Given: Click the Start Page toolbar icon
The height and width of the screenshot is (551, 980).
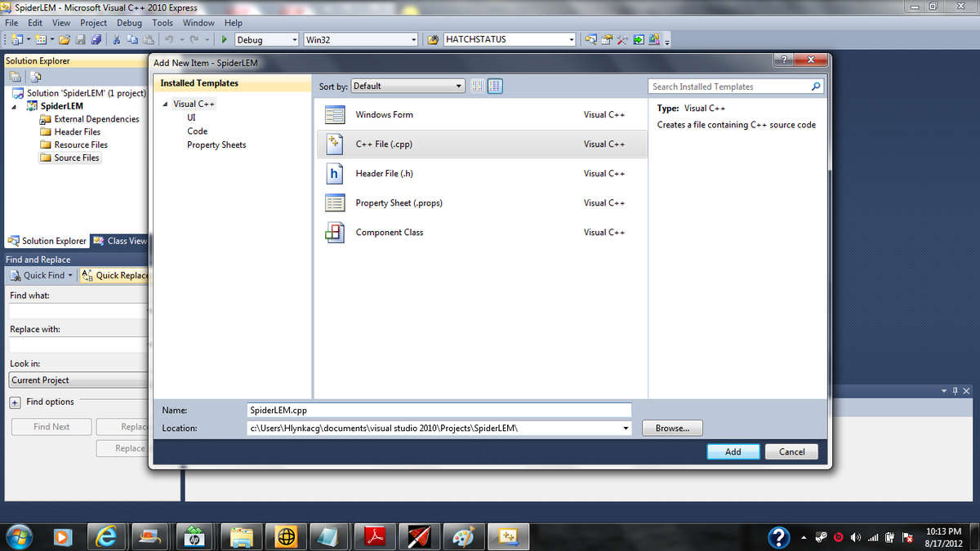Looking at the screenshot, I should tap(639, 39).
